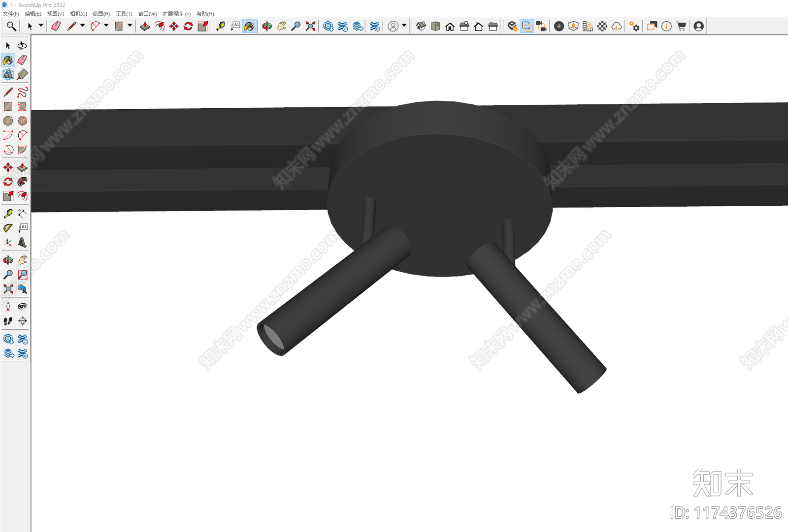This screenshot has width=788, height=532.
Task: Select the Tag tool in left panel
Action: [22, 74]
